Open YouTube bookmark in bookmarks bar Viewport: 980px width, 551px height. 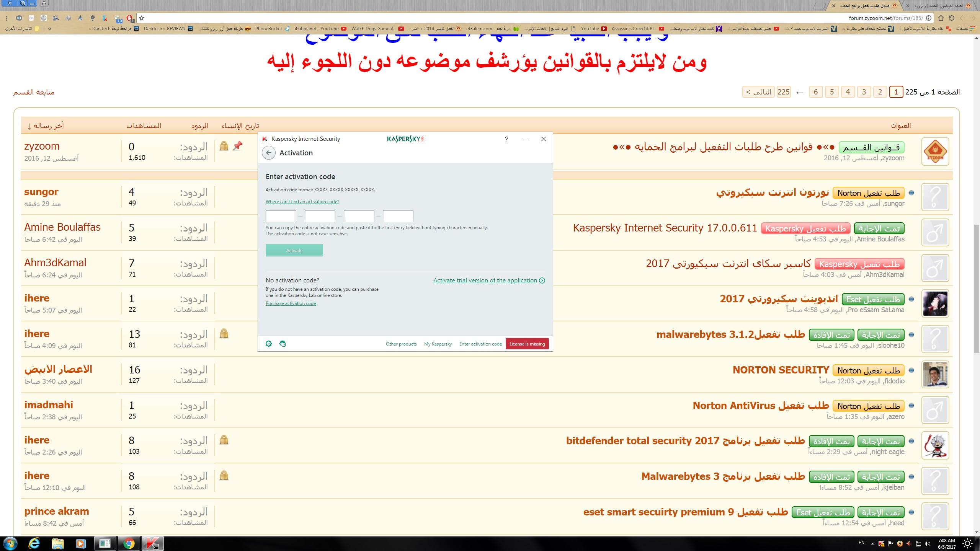pos(594,29)
